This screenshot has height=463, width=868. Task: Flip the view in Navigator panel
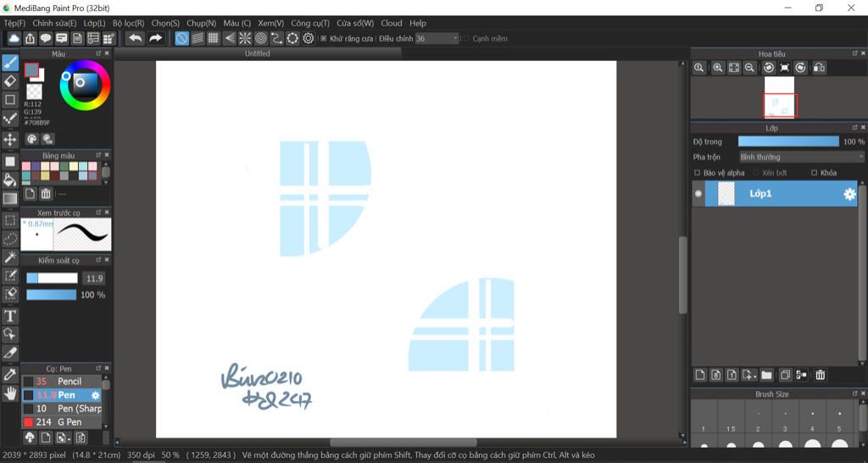coord(820,68)
